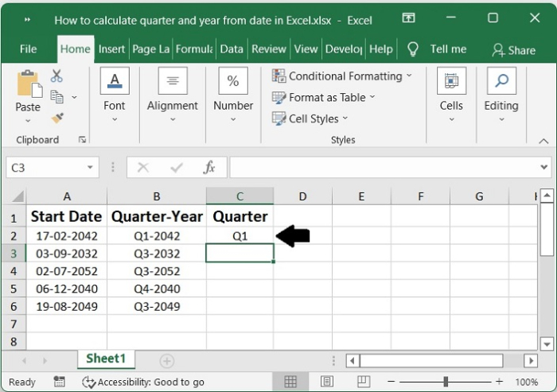The width and height of the screenshot is (557, 392).
Task: Open the Copy dropdown arrow
Action: point(74,97)
